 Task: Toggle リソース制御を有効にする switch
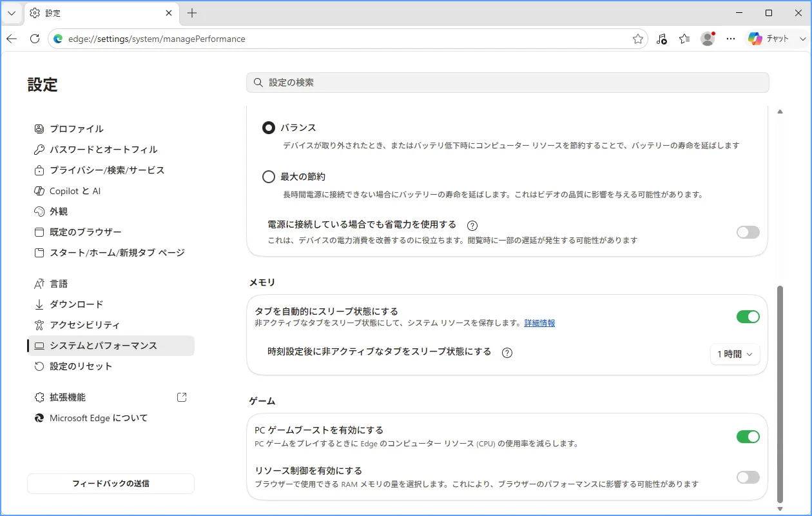tap(748, 477)
